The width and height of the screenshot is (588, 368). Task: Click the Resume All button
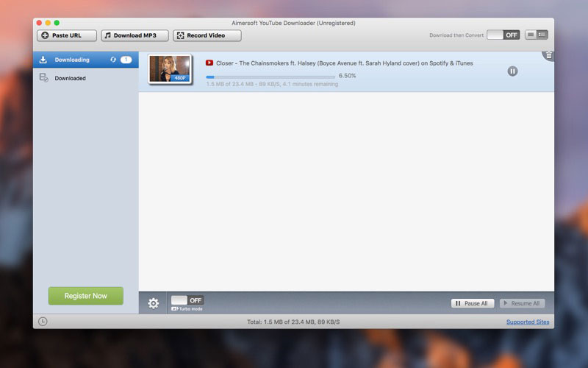(522, 303)
